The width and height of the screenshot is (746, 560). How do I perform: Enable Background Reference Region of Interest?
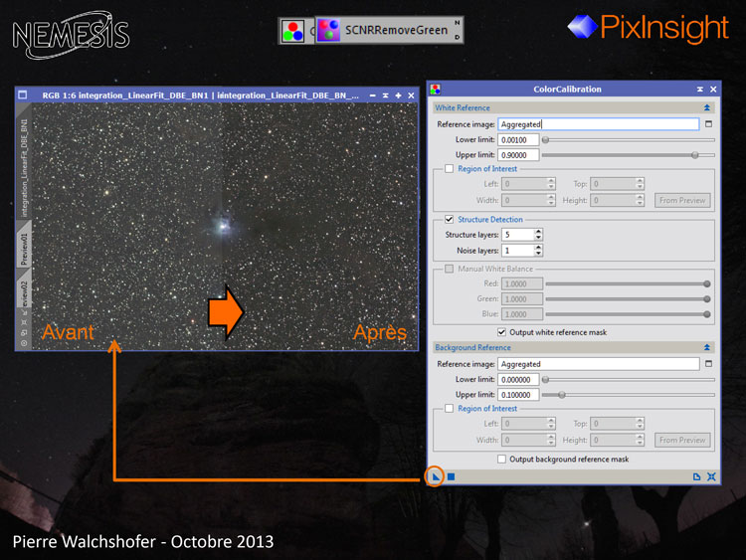pyautogui.click(x=450, y=408)
